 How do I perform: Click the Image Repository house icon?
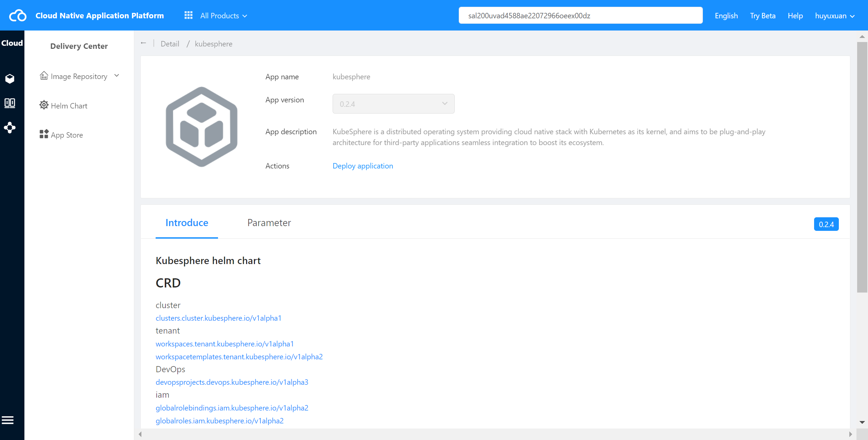point(44,76)
